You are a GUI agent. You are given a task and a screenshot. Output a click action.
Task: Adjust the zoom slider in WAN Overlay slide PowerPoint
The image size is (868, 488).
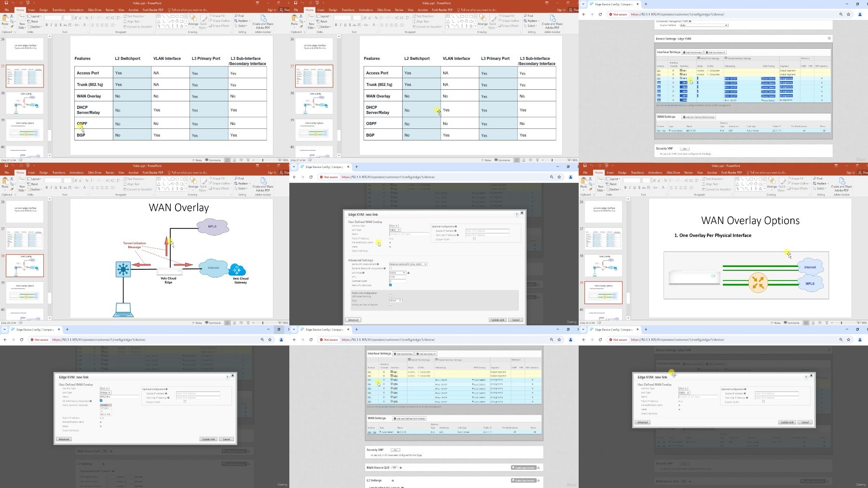[x=263, y=322]
